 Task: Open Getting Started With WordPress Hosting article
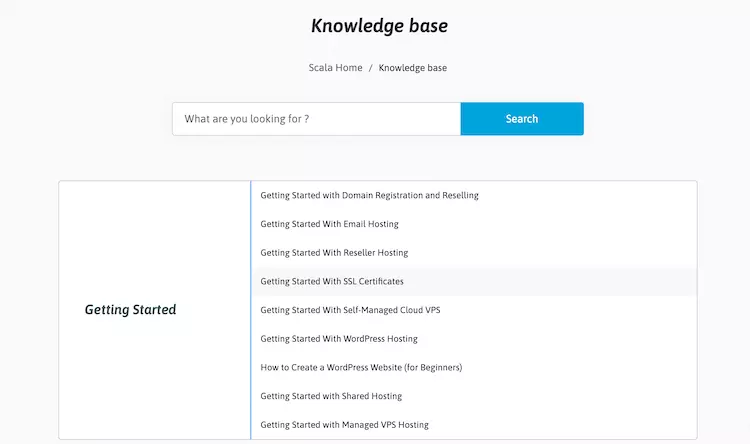pos(339,339)
